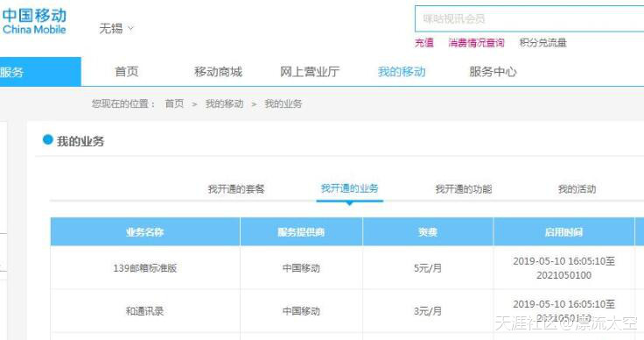Switch to the 我开通的功能 tab
Viewport: 644px width, 340px height.
[463, 189]
